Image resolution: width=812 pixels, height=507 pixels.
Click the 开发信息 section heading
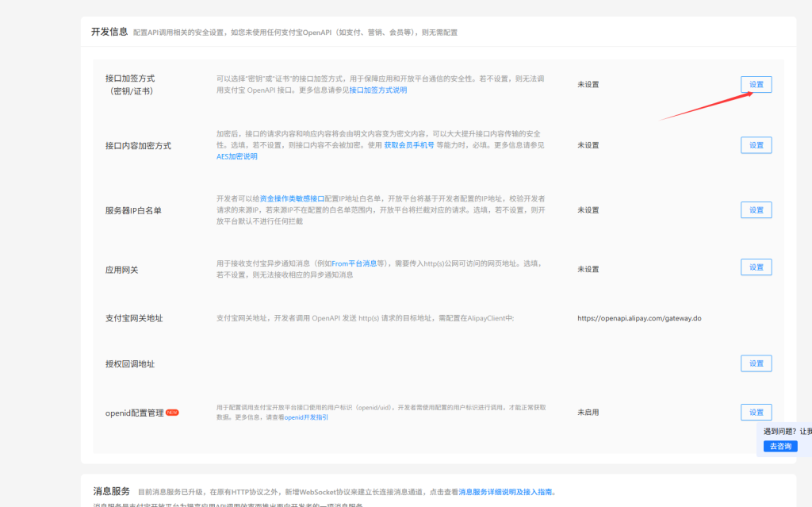click(x=109, y=32)
